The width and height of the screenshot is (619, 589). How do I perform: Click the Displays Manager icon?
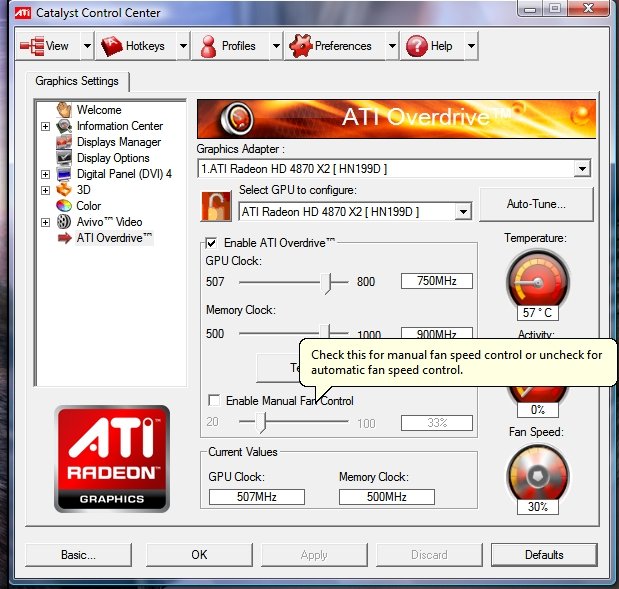64,142
